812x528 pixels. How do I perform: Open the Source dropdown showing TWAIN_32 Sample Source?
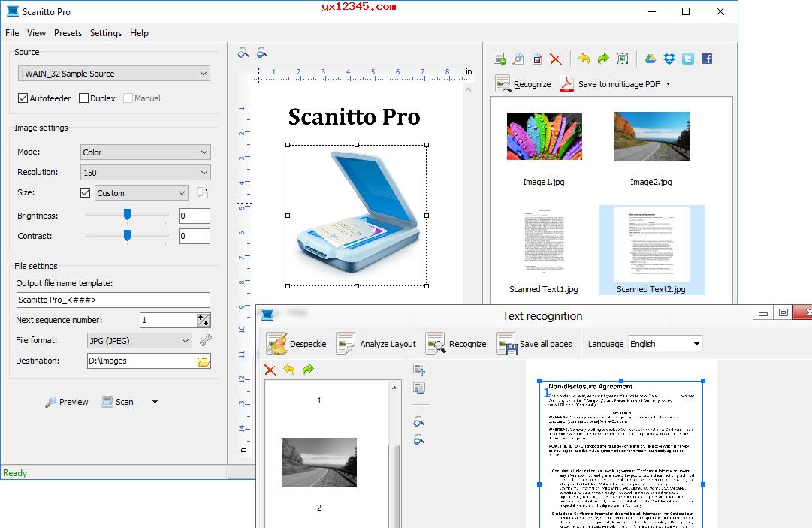pos(113,74)
